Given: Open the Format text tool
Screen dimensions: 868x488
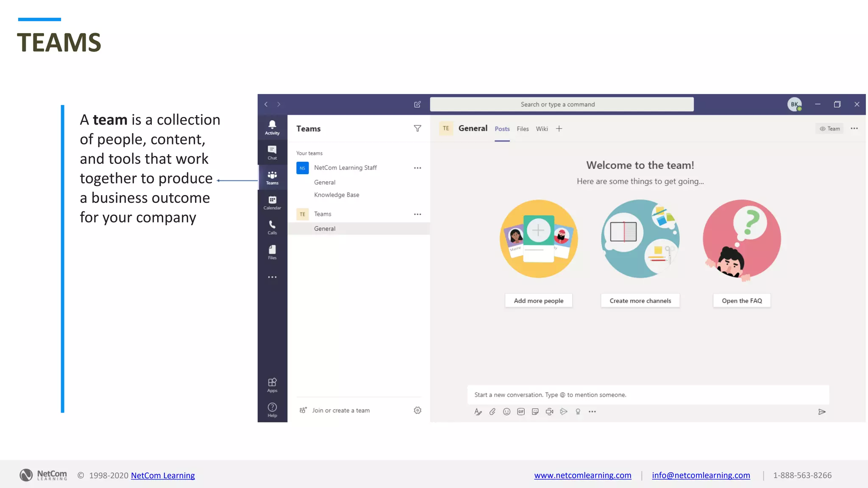Looking at the screenshot, I should (x=478, y=412).
